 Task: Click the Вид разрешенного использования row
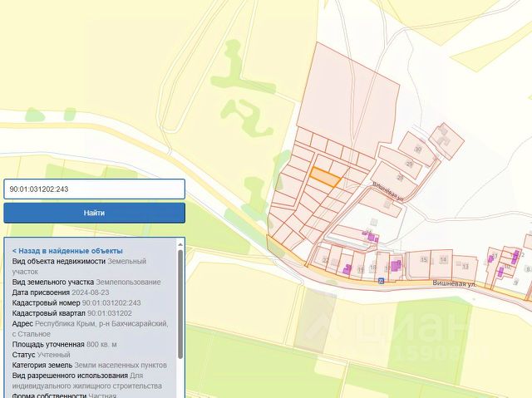[87, 381]
